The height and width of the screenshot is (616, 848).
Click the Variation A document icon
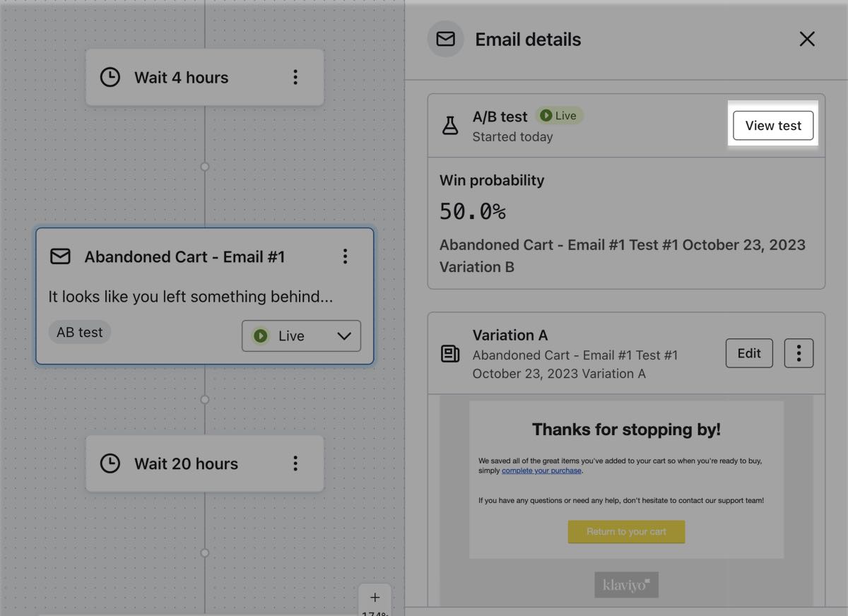450,354
